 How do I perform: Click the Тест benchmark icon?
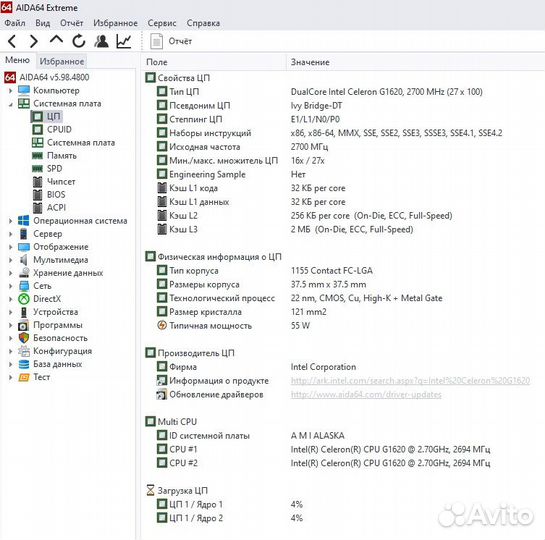[x=24, y=377]
